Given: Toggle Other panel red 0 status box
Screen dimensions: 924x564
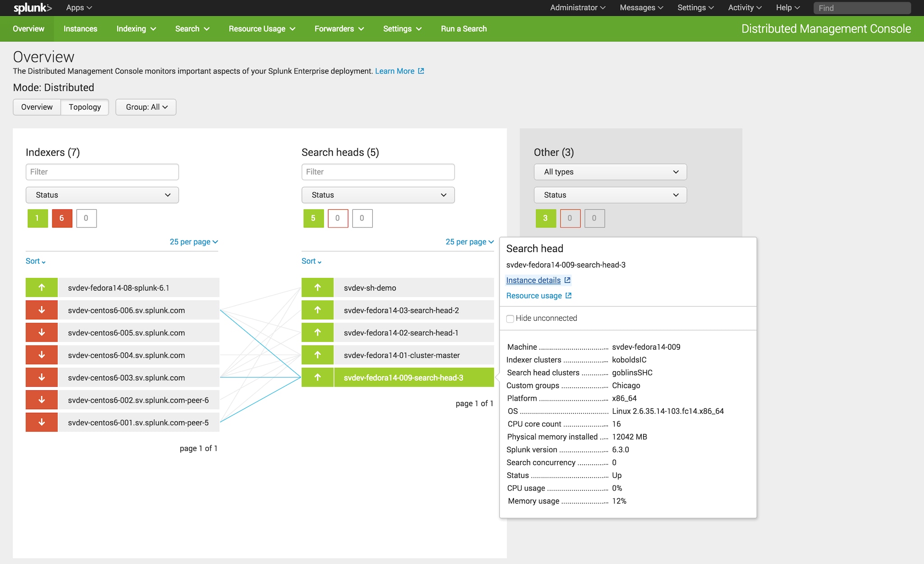Looking at the screenshot, I should pos(570,218).
